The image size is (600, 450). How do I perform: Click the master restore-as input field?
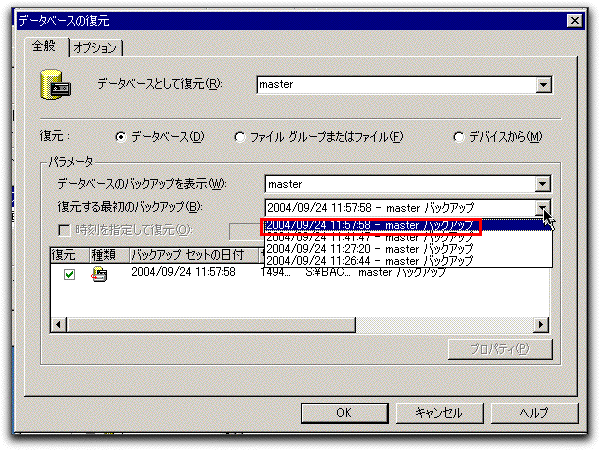tap(396, 85)
